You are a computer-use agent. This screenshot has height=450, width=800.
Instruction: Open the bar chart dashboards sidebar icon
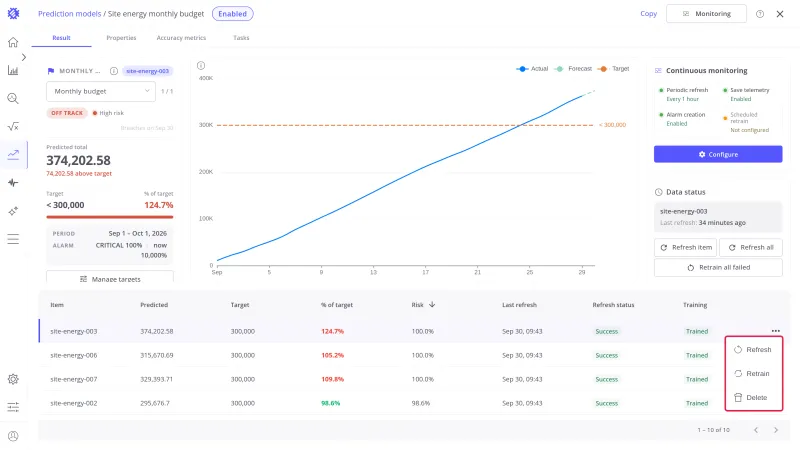[x=13, y=70]
